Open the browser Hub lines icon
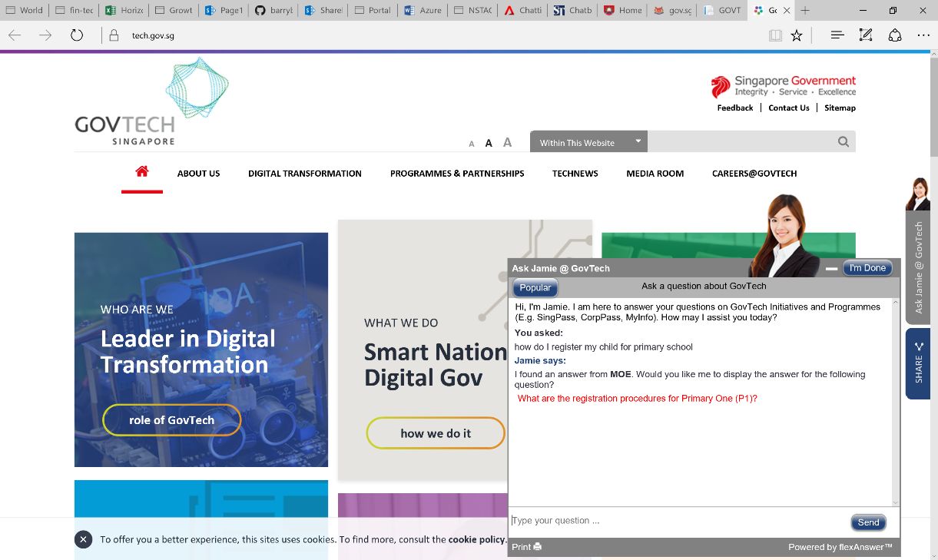The width and height of the screenshot is (938, 560). point(837,35)
